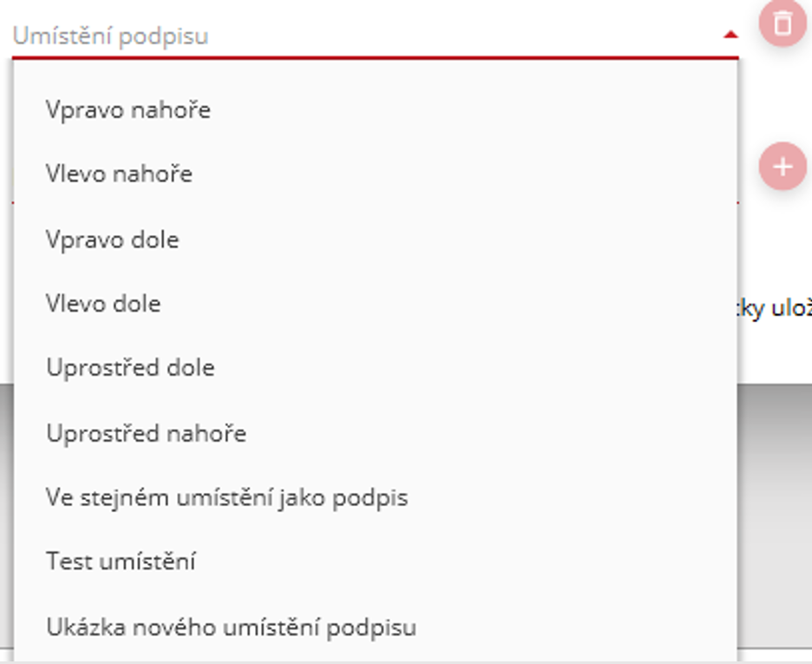
Task: Select Uprostřed nahoře from the dropdown
Action: (x=146, y=432)
